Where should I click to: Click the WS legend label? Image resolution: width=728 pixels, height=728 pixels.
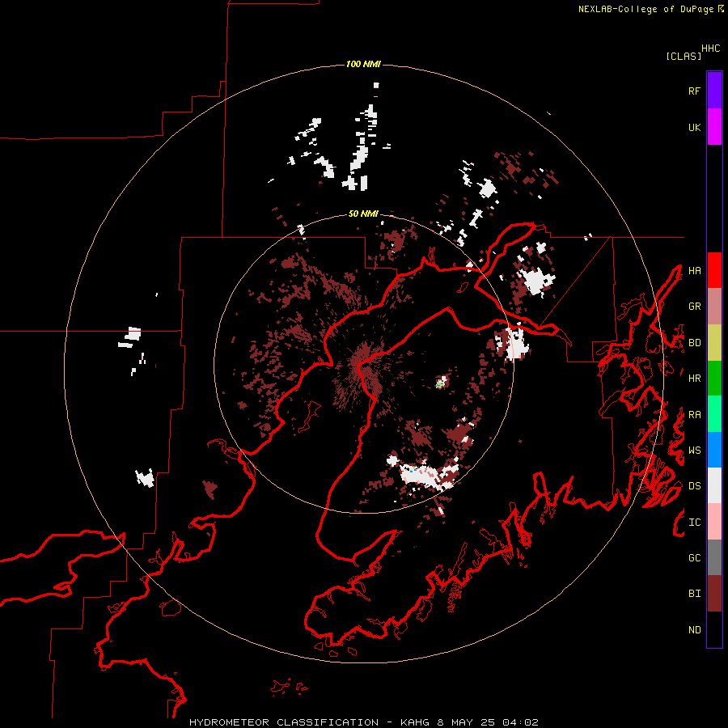point(695,451)
